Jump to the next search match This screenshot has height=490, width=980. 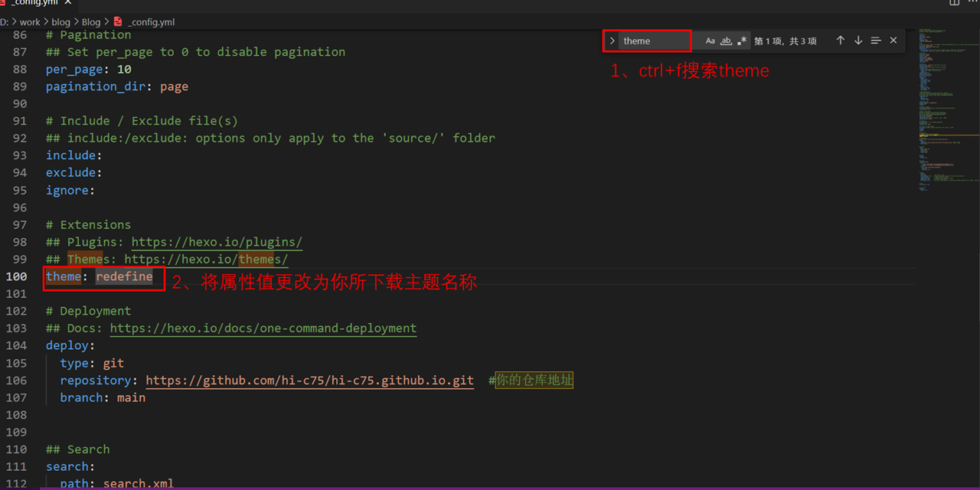point(857,41)
